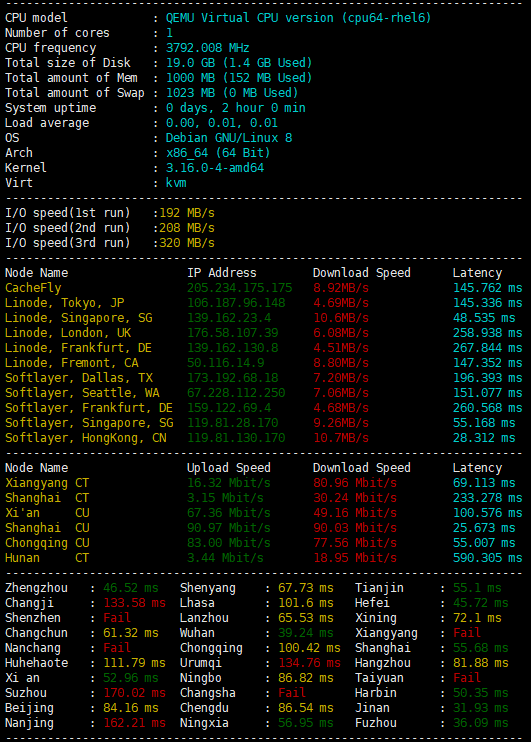Click the Shenzhen Fail result

tap(117, 618)
